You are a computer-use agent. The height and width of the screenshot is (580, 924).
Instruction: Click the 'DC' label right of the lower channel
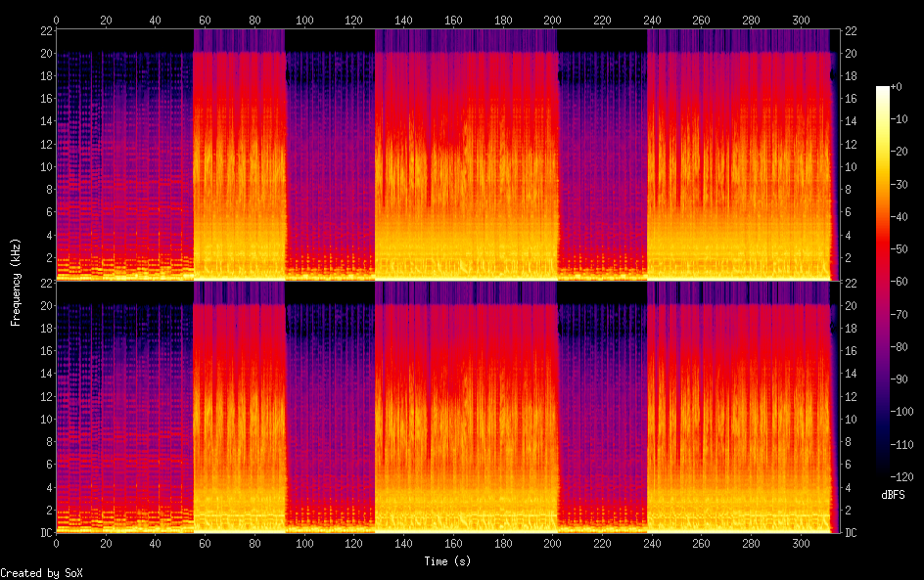pyautogui.click(x=852, y=533)
